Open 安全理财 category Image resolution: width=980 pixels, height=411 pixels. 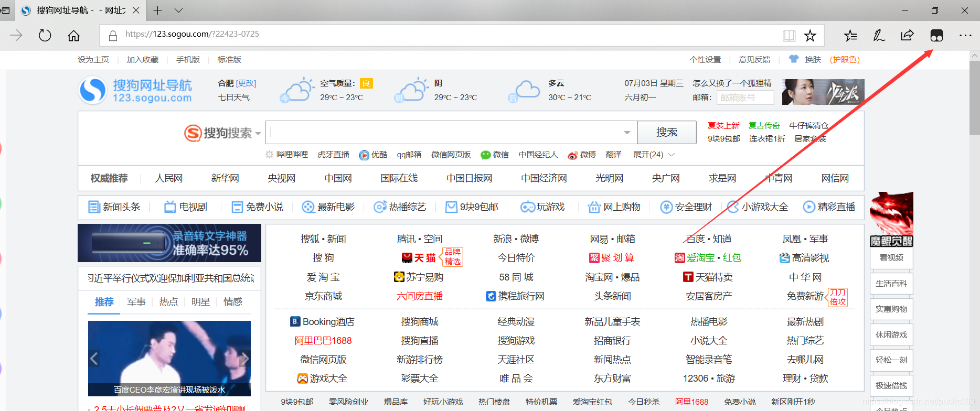point(686,207)
